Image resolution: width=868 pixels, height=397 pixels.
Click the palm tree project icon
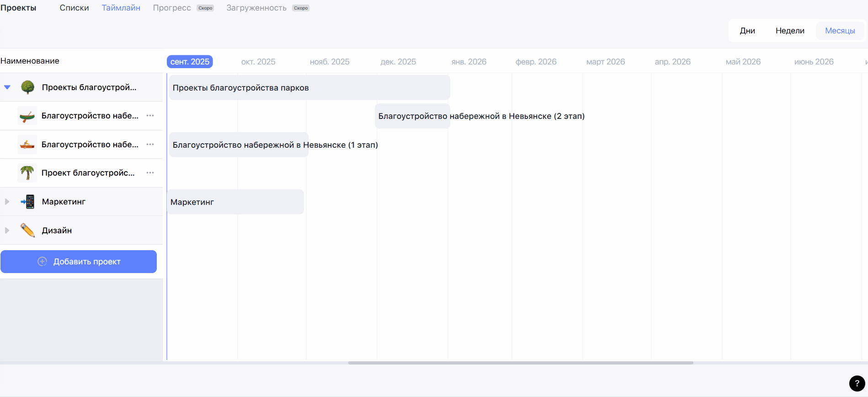click(x=27, y=173)
